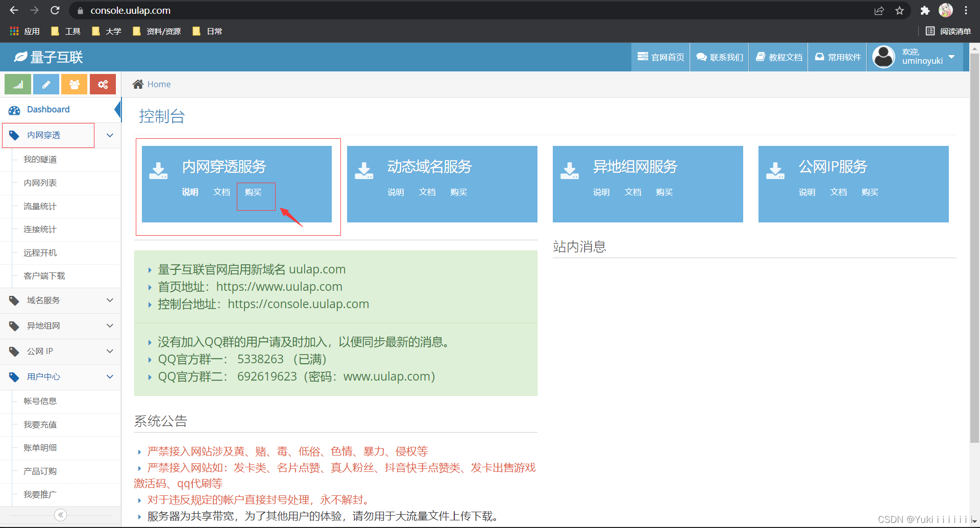Collapse the sidebar with the double-arrow button
This screenshot has width=980, height=528.
61,515
